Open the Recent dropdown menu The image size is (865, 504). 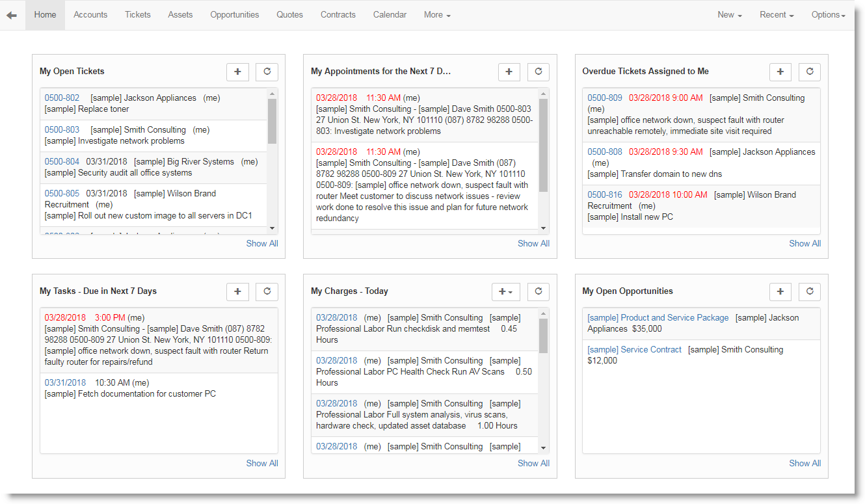(x=777, y=15)
